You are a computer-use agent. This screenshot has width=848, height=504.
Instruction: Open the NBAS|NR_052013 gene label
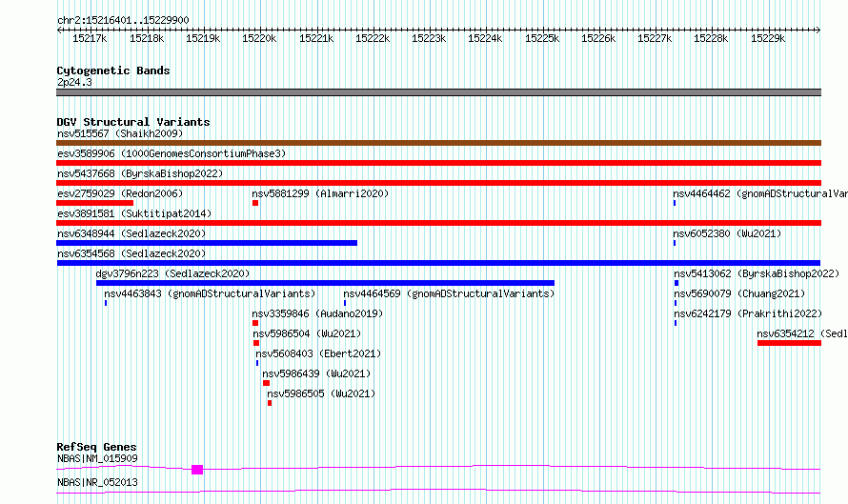click(x=97, y=482)
